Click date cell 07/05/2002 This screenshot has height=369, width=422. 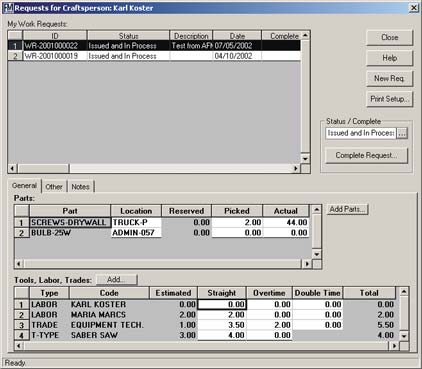tap(237, 46)
